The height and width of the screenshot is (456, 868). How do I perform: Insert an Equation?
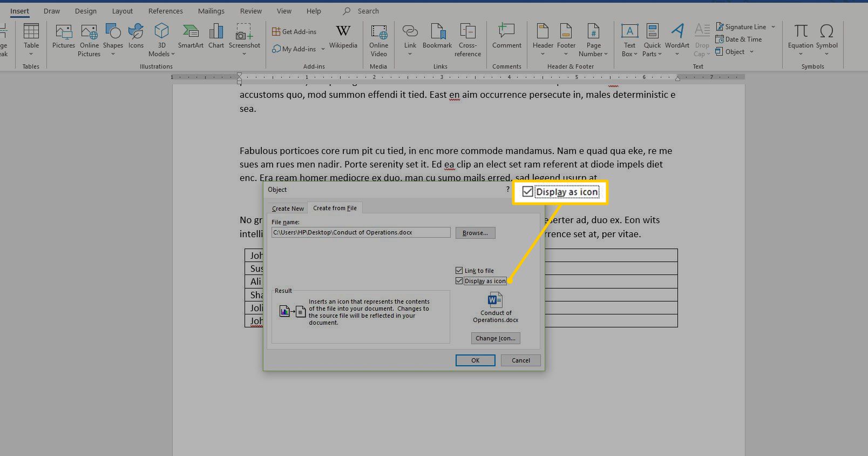(x=801, y=40)
